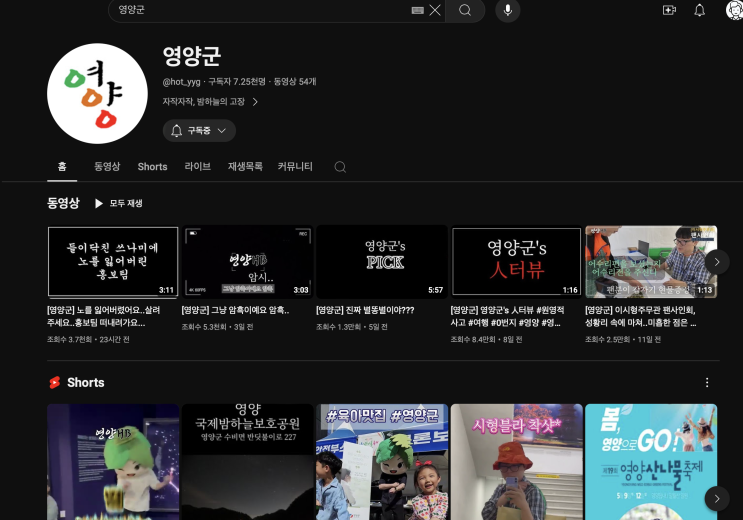Start voice search with microphone icon
This screenshot has width=743, height=520.
[507, 10]
